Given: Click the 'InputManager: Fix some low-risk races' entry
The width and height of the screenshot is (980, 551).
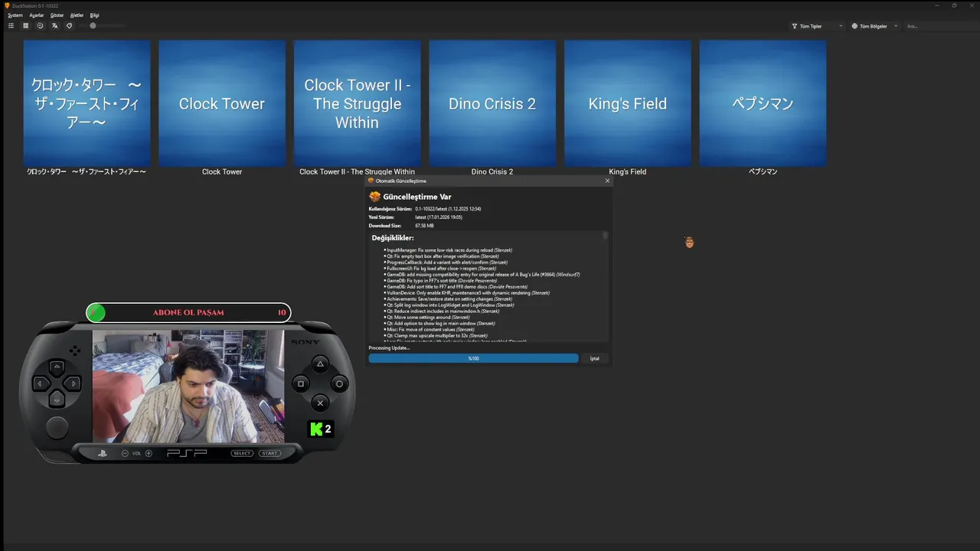Looking at the screenshot, I should pyautogui.click(x=449, y=250).
